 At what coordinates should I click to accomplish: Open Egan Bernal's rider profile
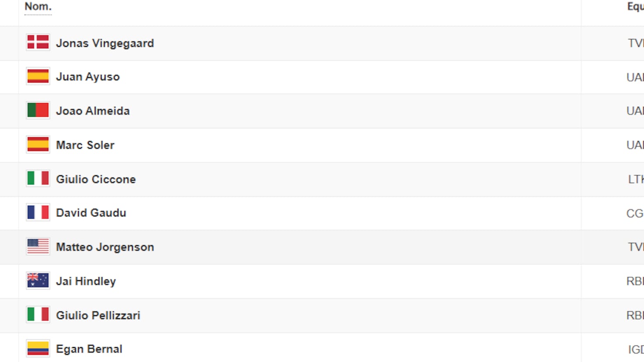89,349
